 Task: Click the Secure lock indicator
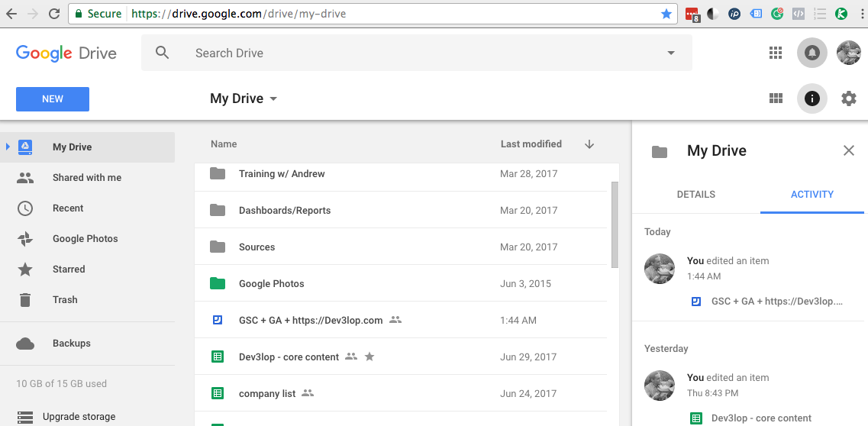pos(98,14)
